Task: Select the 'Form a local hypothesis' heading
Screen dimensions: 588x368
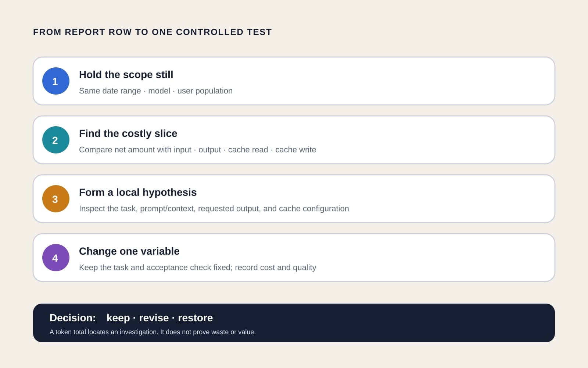Action: point(138,192)
